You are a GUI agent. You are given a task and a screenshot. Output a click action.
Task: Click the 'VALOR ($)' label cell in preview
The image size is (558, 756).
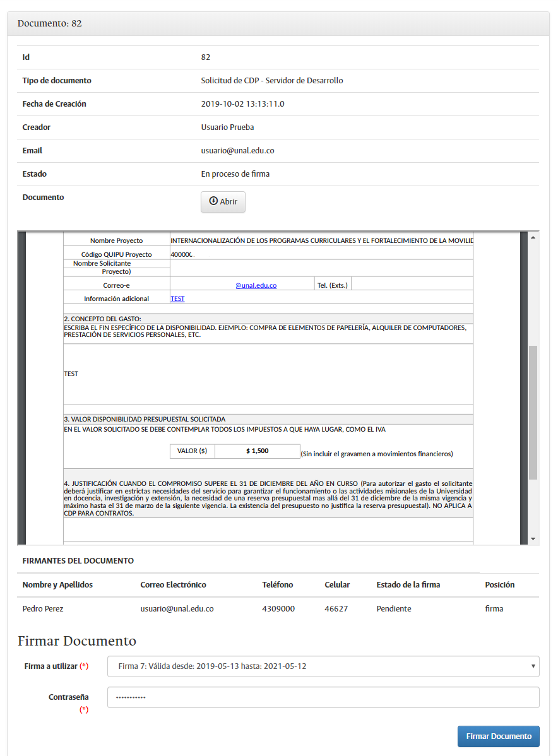(192, 451)
